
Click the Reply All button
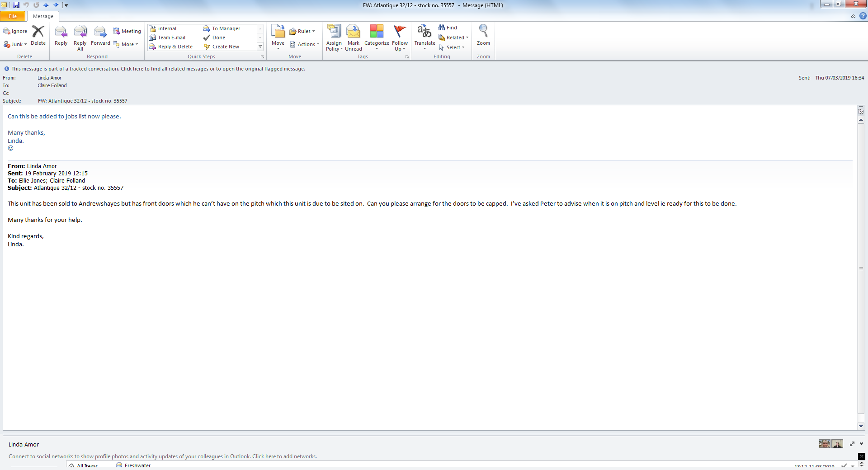[80, 38]
